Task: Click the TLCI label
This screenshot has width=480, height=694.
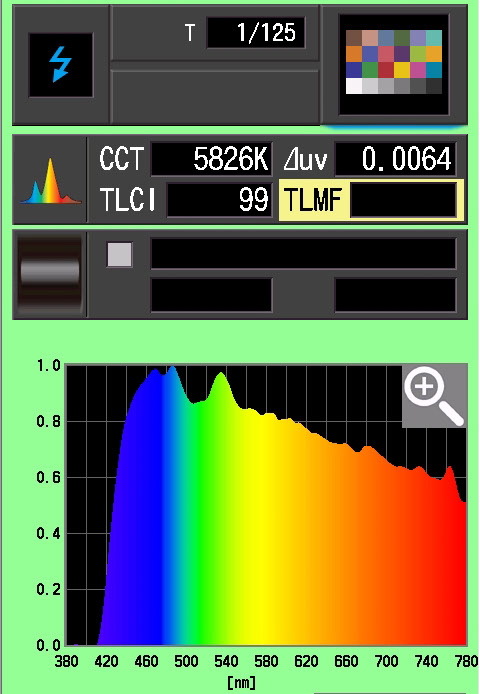Action: click(128, 200)
